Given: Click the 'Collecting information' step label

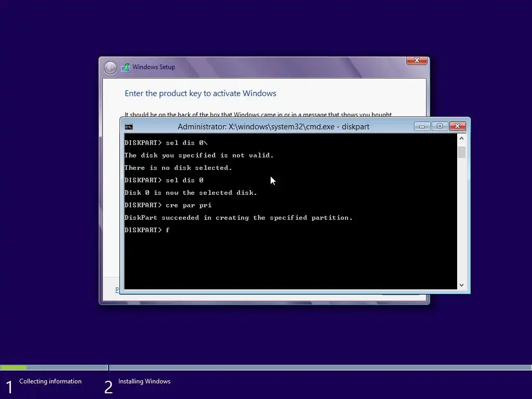Looking at the screenshot, I should (50, 381).
